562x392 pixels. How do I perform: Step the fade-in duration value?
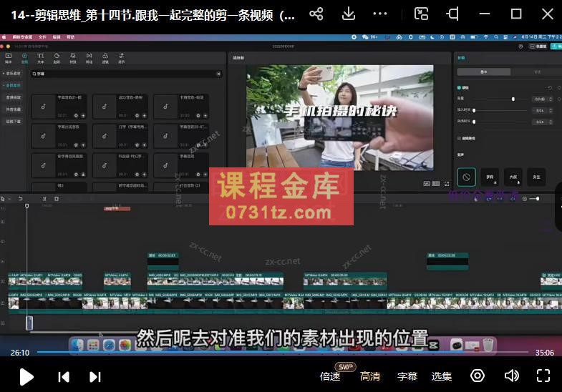[x=551, y=110]
